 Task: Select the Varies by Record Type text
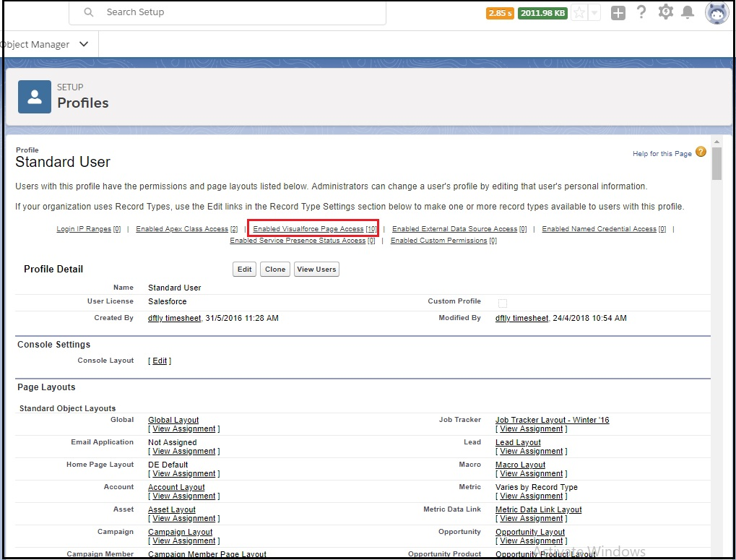pos(536,487)
